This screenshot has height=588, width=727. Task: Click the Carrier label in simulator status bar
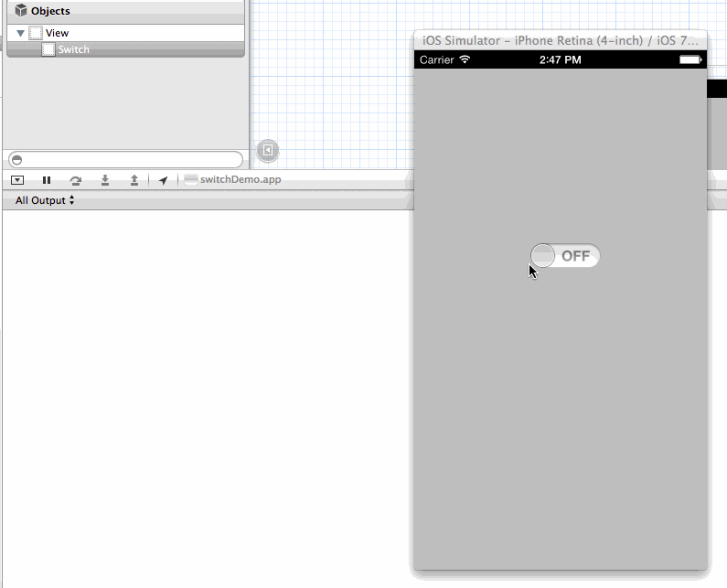tap(436, 59)
